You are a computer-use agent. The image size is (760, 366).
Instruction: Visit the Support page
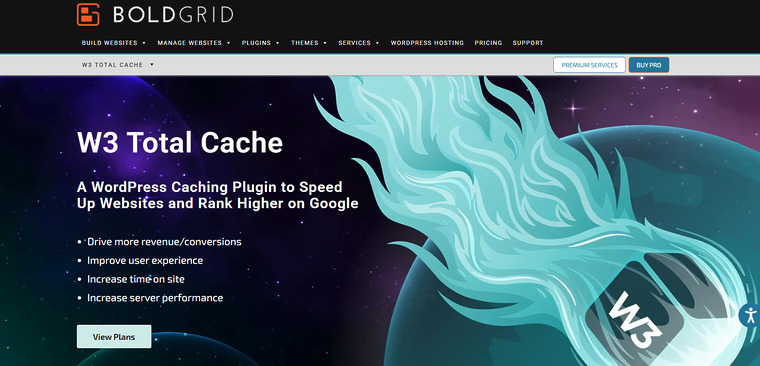528,43
